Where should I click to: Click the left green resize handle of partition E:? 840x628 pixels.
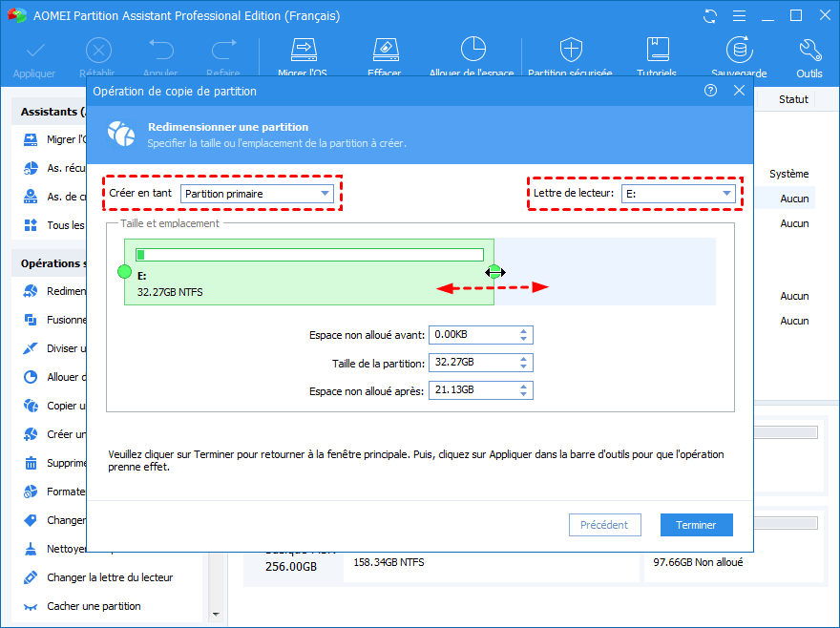(x=124, y=272)
